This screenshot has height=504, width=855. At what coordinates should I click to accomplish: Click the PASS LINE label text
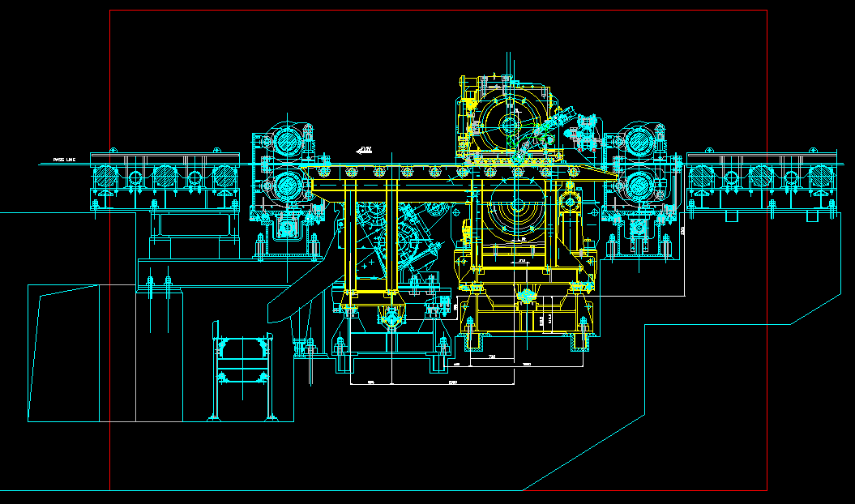pos(64,160)
